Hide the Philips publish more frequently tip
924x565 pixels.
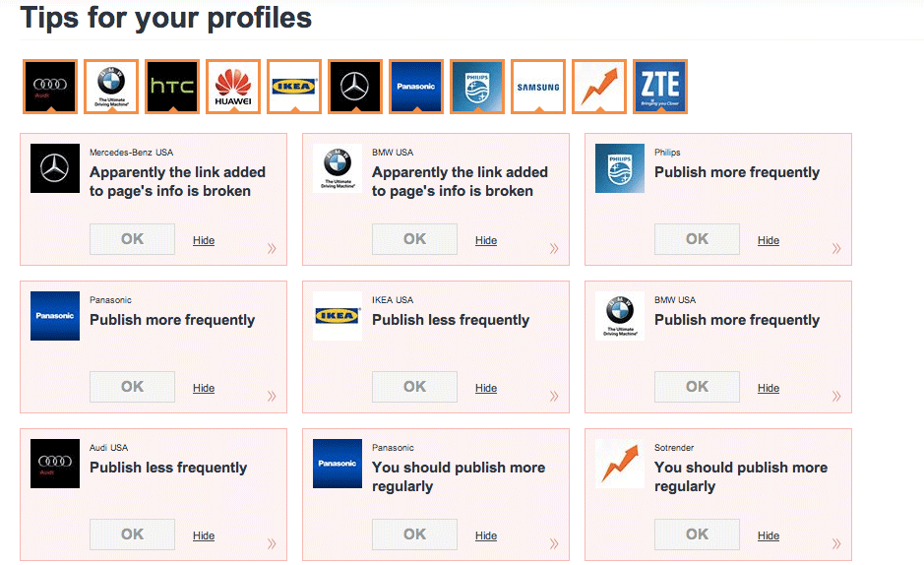click(x=769, y=240)
